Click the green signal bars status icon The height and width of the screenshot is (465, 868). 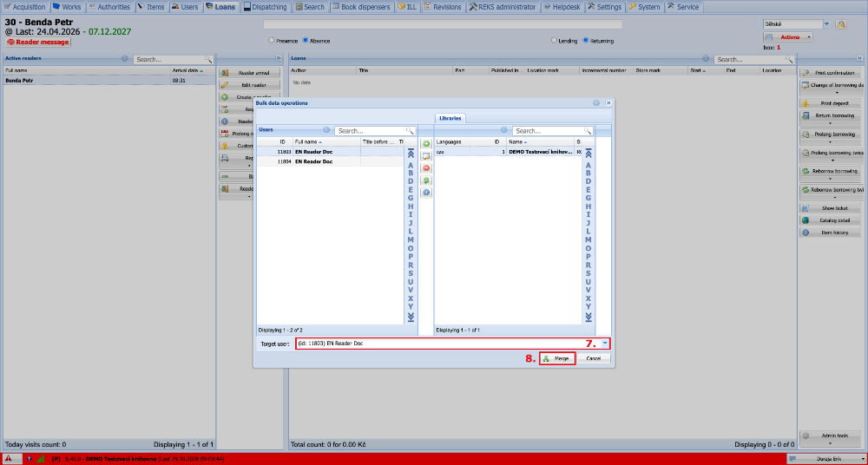pyautogui.click(x=41, y=459)
